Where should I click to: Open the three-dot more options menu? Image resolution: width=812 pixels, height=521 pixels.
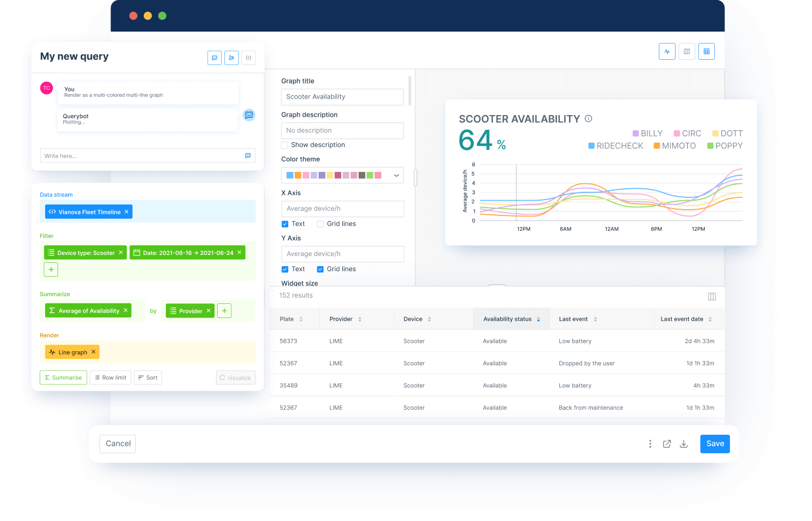650,444
